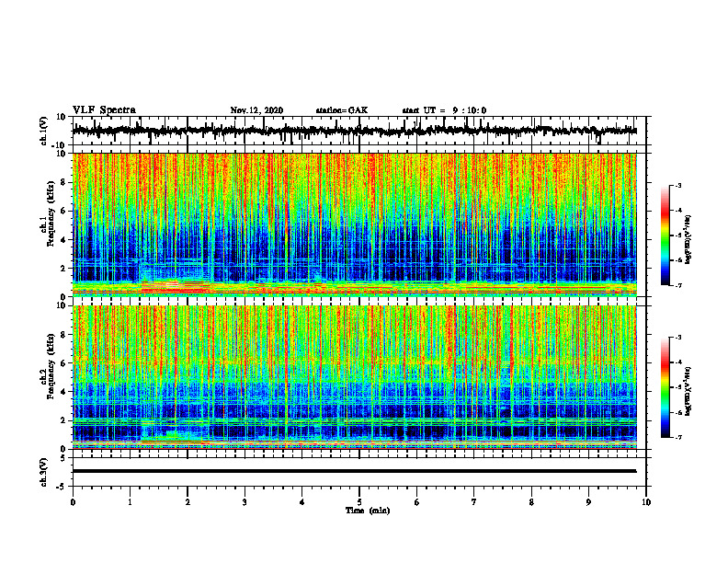Click tick label "9" on the Time axis
Viewport: 728px width, 563px height.
588,502
